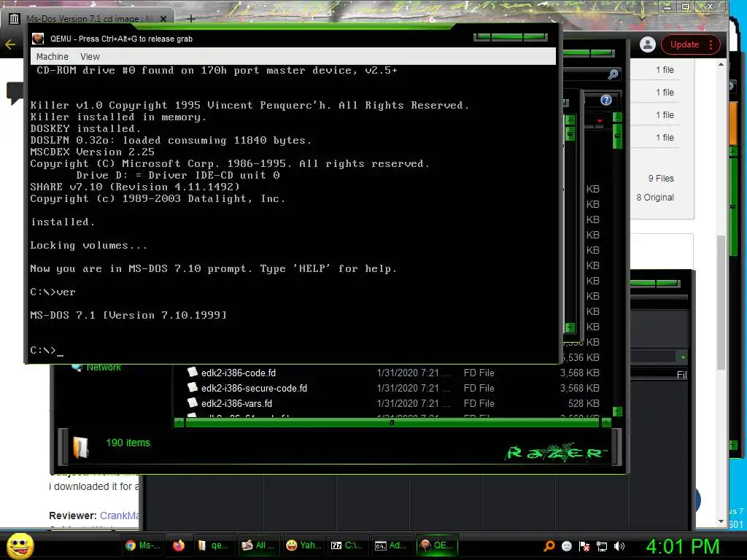
Task: Open the browser three-dot menu
Action: point(711,44)
